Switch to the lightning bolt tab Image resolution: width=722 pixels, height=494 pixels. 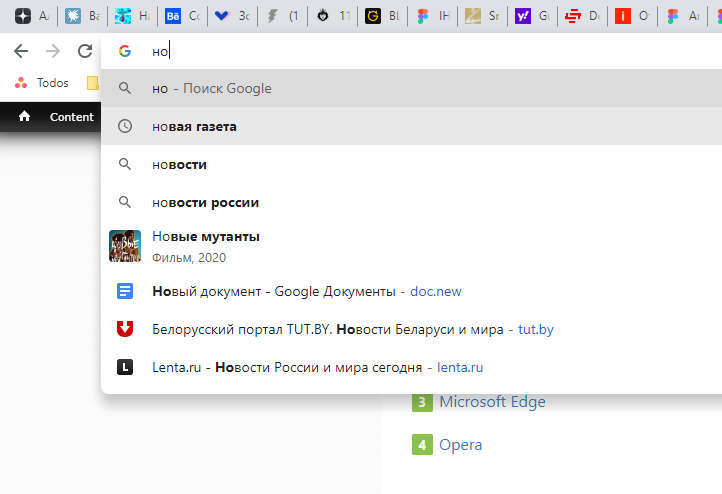(x=283, y=17)
